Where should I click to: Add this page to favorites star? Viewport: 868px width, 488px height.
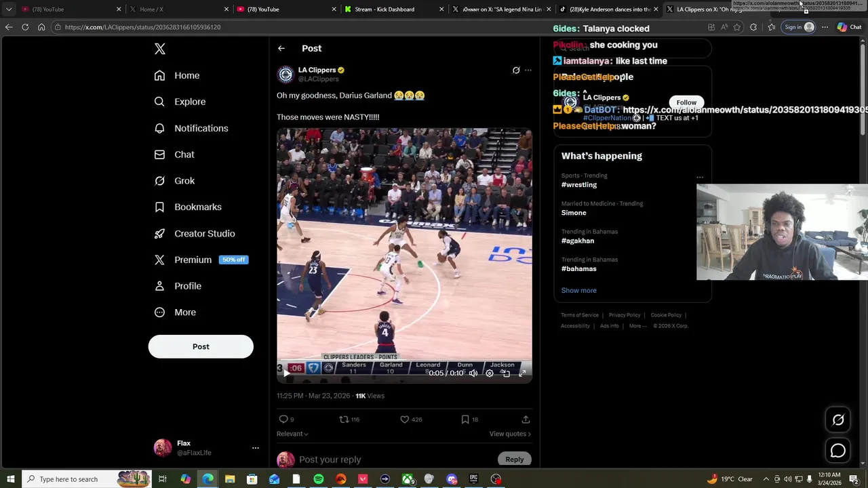(x=737, y=27)
